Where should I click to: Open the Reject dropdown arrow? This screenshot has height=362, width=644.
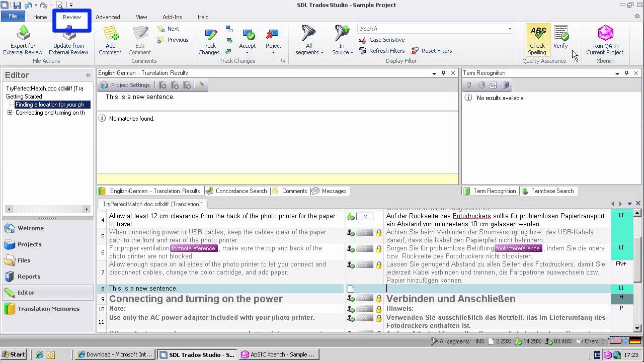pyautogui.click(x=273, y=53)
